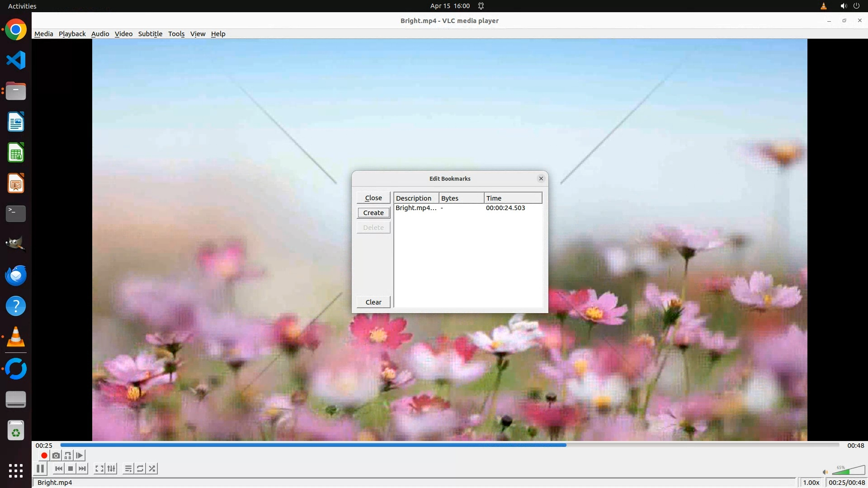Click the Create bookmark button
Viewport: 868px width, 488px height.
pos(373,213)
